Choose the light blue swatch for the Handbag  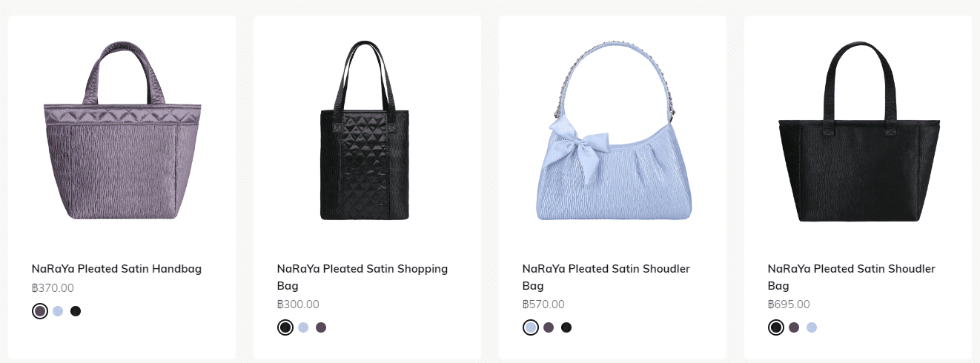pyautogui.click(x=58, y=311)
